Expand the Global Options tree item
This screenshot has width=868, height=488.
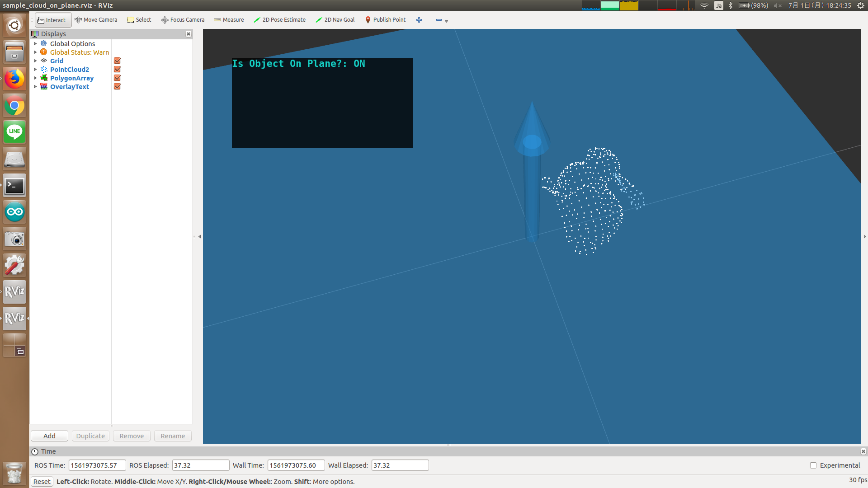point(35,44)
